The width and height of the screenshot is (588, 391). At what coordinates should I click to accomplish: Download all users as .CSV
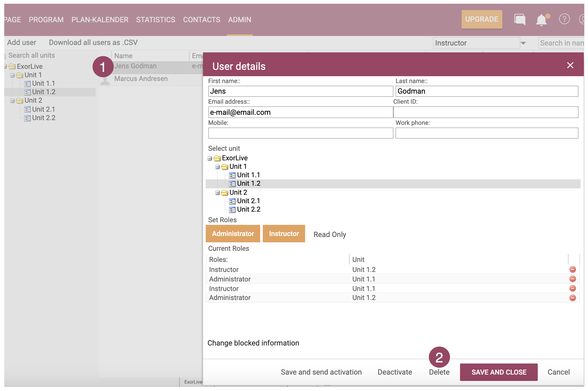(93, 43)
